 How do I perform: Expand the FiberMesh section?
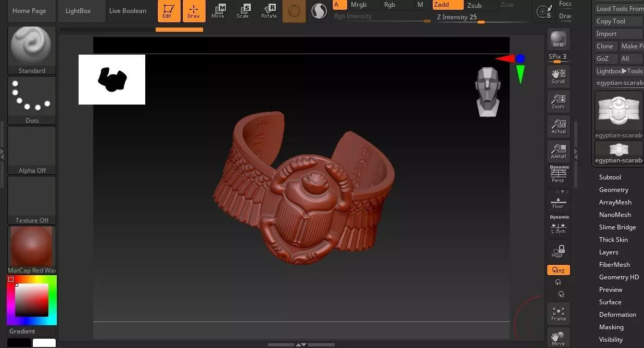pyautogui.click(x=614, y=265)
